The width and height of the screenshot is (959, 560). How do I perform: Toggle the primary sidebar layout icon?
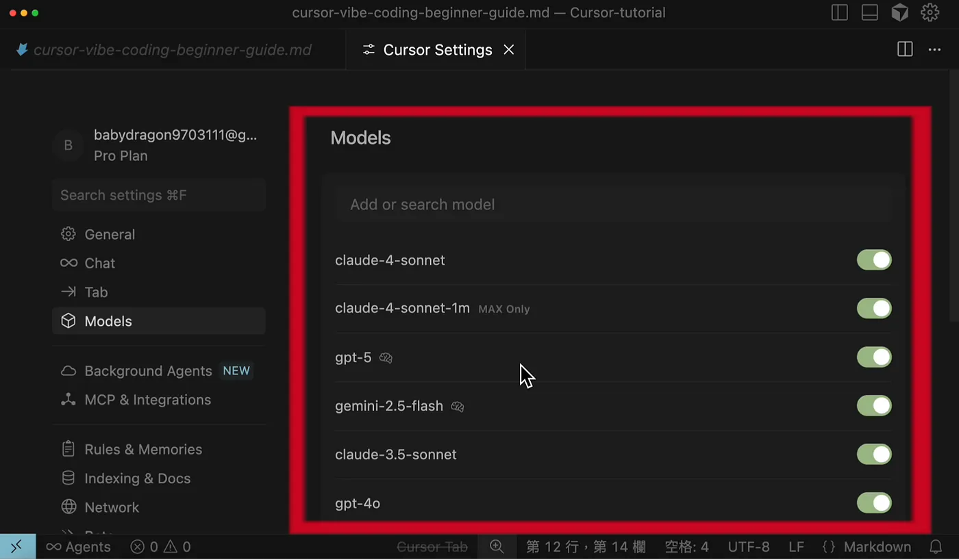839,13
